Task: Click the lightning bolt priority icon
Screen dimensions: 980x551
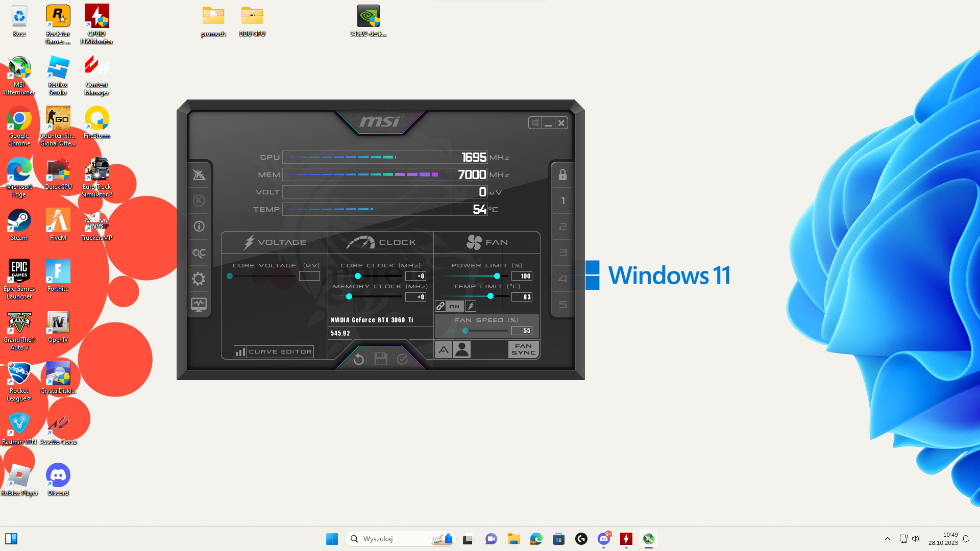Action: 471,306
